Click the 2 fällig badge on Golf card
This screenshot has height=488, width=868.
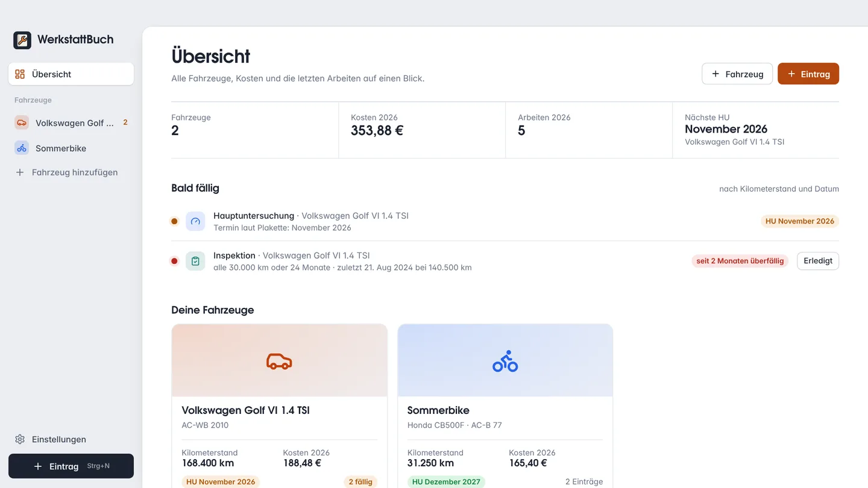tap(360, 481)
